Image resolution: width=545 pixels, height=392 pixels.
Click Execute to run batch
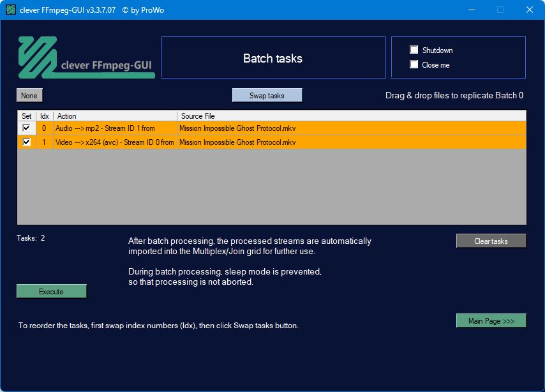tap(52, 291)
